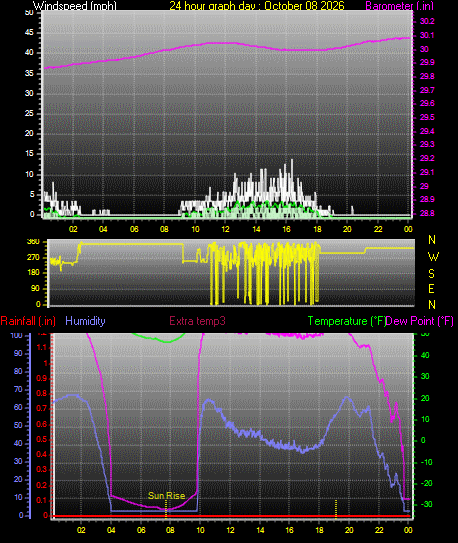Click the '0.8' rainfall scale value

click(41, 393)
